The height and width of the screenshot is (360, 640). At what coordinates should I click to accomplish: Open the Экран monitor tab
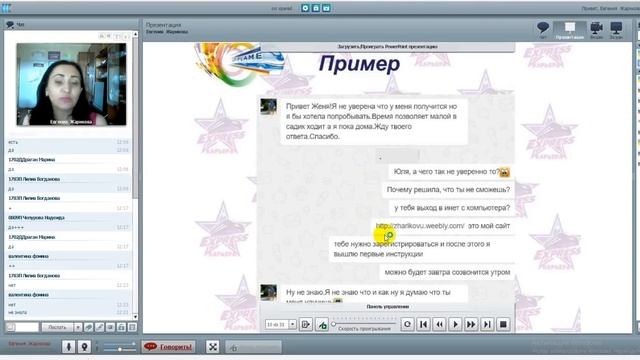tap(616, 31)
